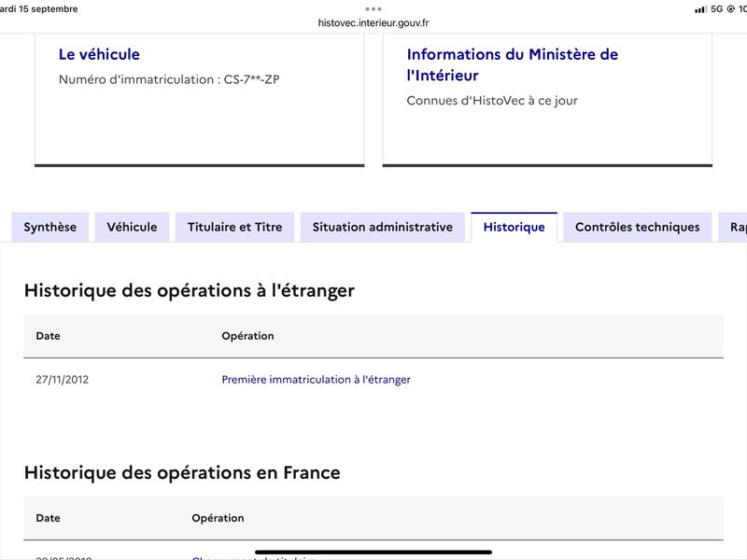Click Historique des opérations en France heading
747x560 pixels.
(x=182, y=472)
